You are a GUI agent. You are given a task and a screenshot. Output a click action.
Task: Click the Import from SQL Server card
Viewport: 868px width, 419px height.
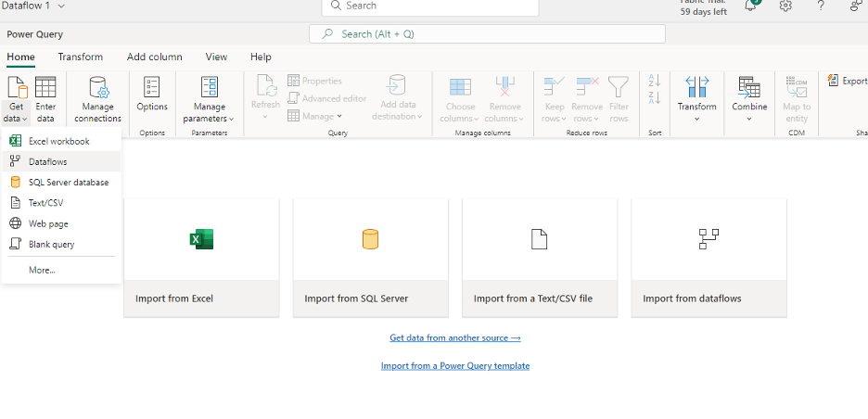[370, 258]
